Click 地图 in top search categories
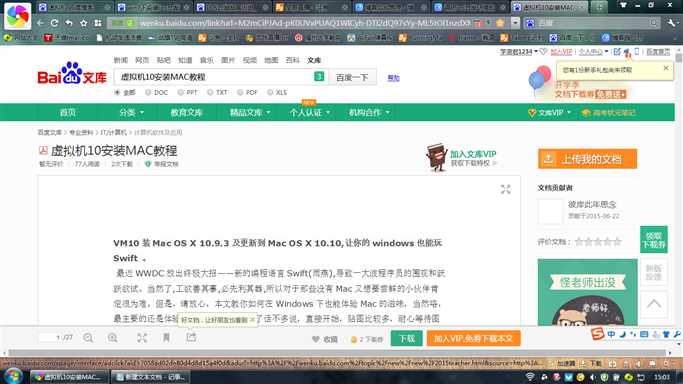This screenshot has height=384, width=683. 271,60
